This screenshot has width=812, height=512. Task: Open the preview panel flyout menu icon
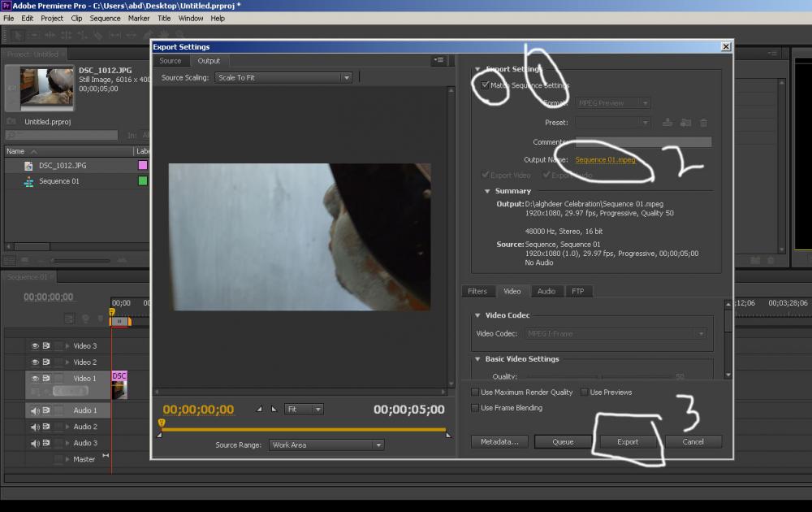pyautogui.click(x=438, y=60)
